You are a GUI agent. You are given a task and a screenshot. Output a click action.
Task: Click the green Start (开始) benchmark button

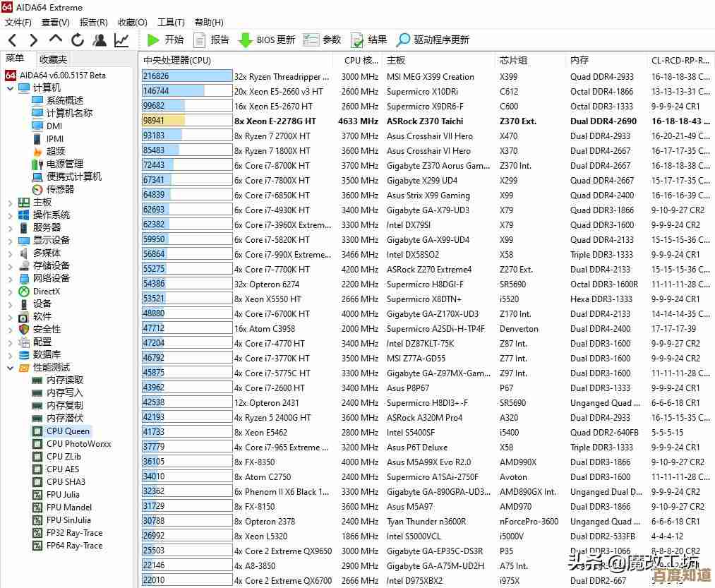[165, 40]
